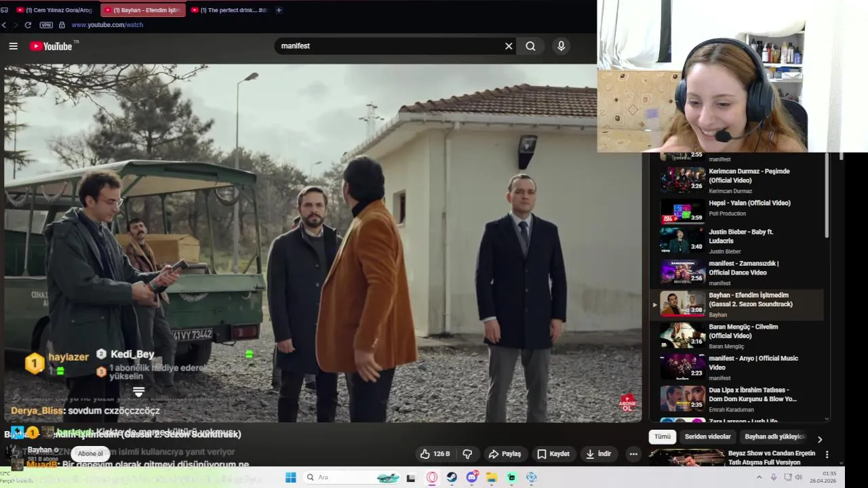This screenshot has height=488, width=868.
Task: Open the Bayhan channel avatar
Action: pos(14,453)
